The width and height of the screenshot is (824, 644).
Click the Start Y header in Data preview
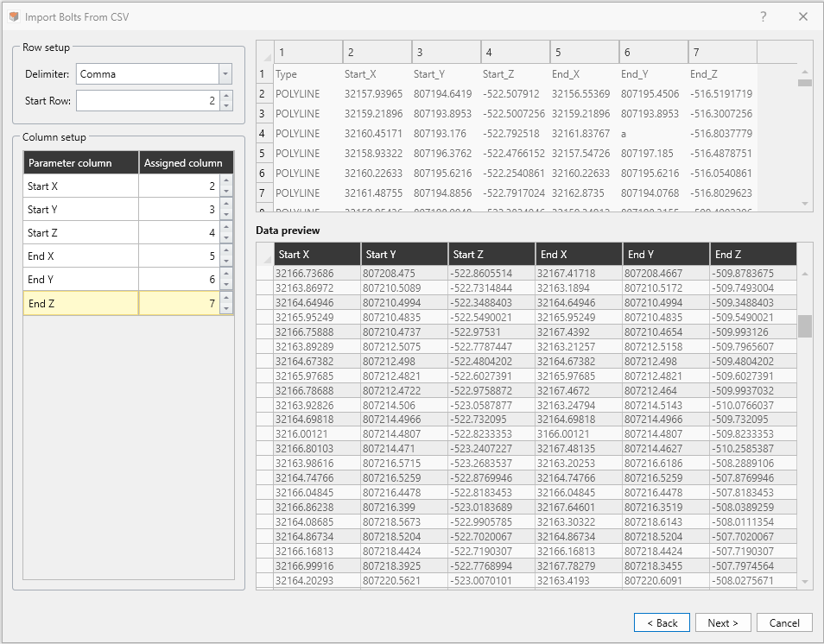(x=404, y=254)
